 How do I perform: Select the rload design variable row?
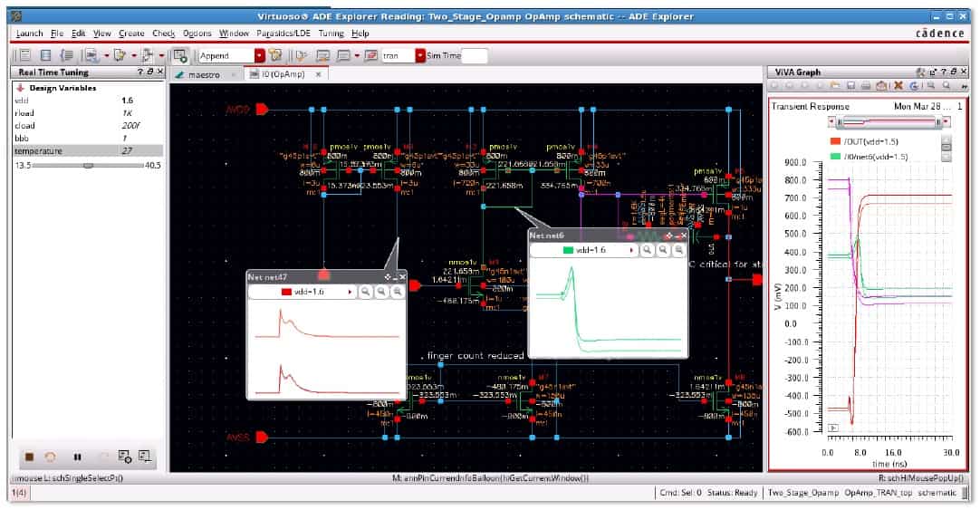(88, 113)
